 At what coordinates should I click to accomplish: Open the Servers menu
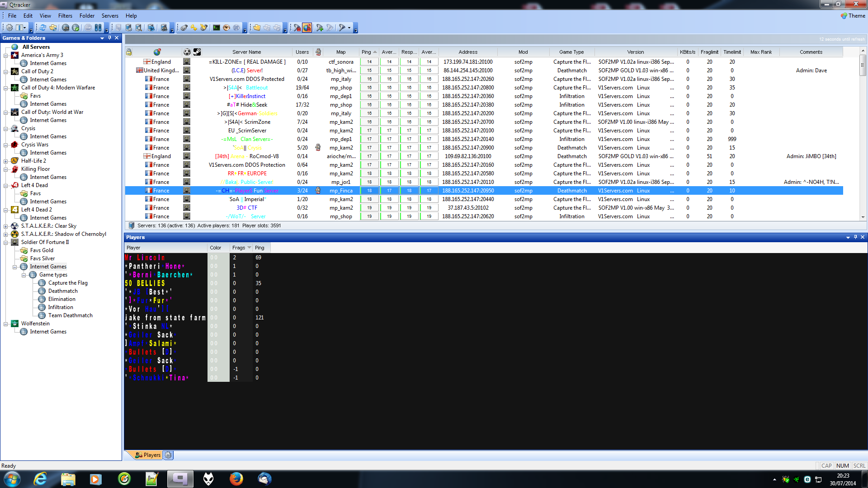[110, 16]
